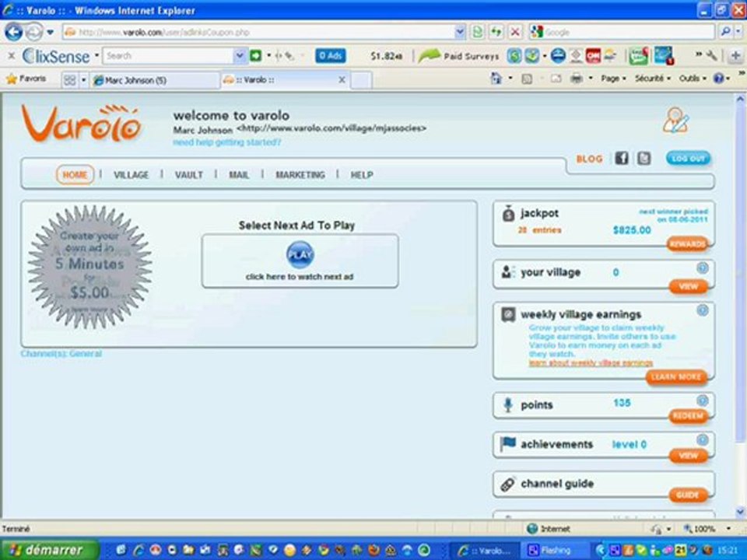
Task: Click the CNN icon in ClixSense toolbar
Action: click(x=593, y=56)
